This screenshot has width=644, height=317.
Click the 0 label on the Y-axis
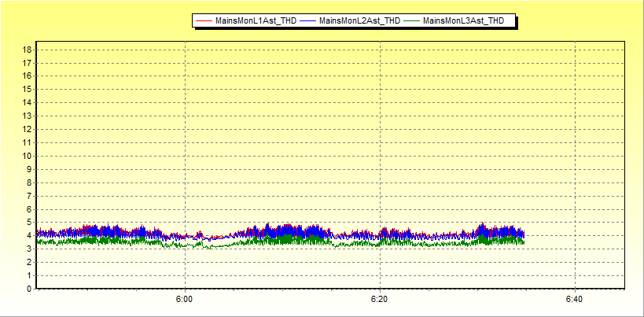point(29,289)
